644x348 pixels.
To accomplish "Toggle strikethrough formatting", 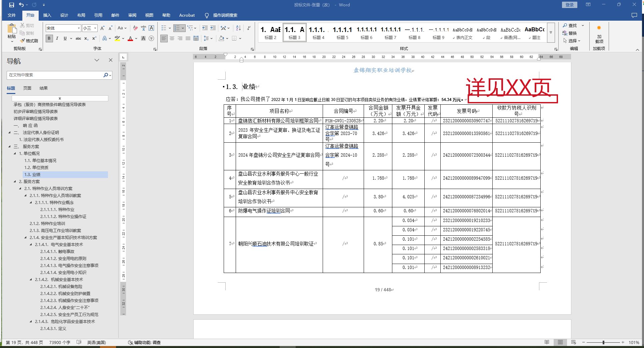I will [78, 38].
